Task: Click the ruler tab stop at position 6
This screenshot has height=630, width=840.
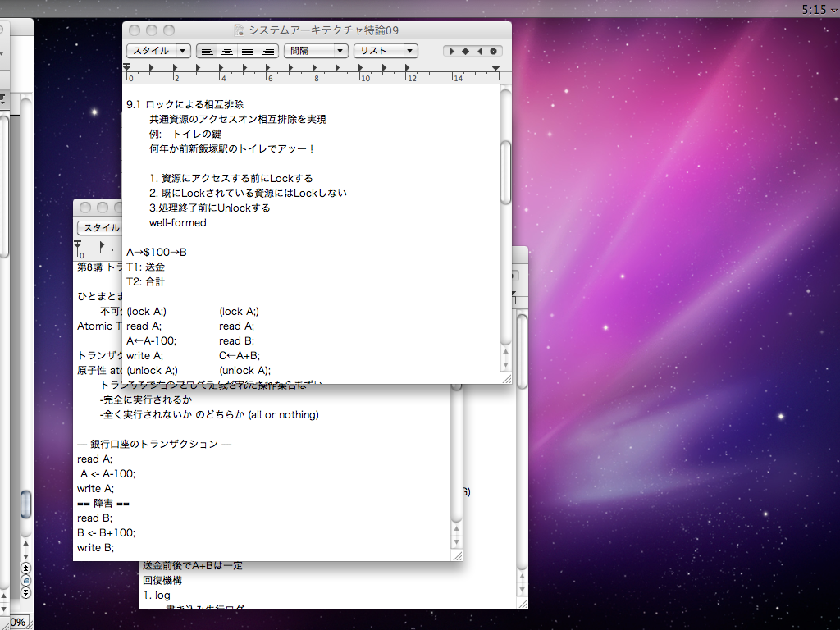Action: coord(267,68)
